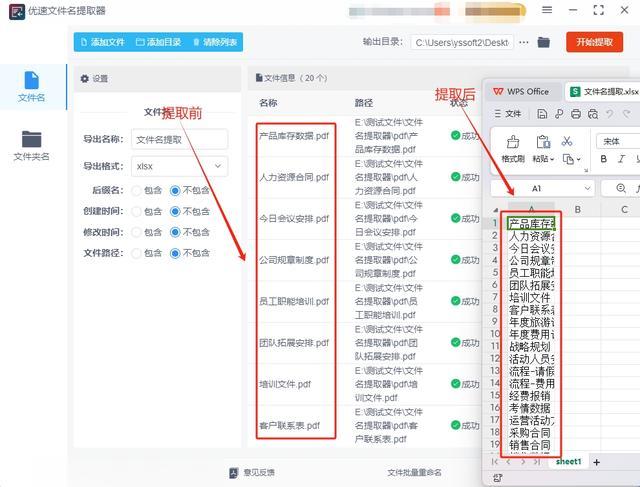Screen dimensions: 640x487
Task: Click cell A1 产品库存 in spreadsheet
Action: coord(531,224)
